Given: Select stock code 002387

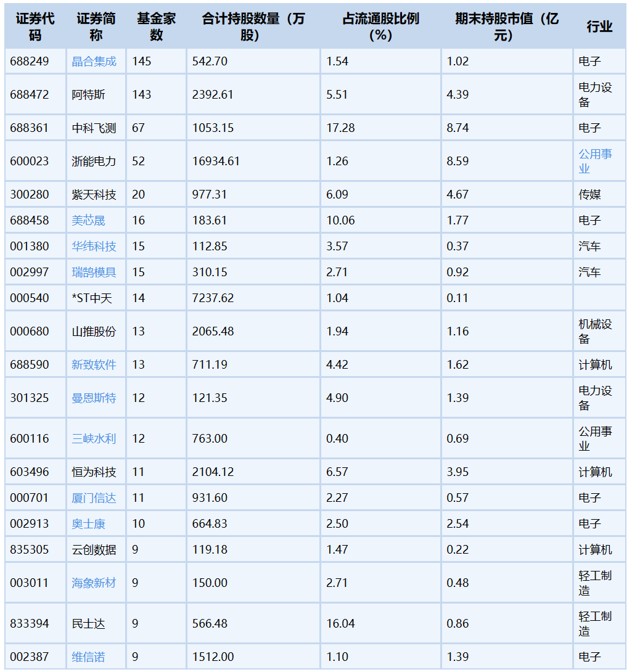Looking at the screenshot, I should (29, 657).
